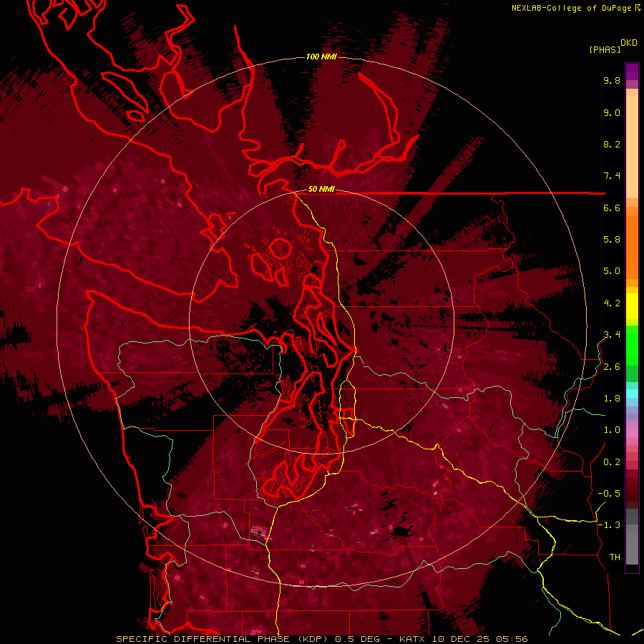Click the 9.8 value on the color scale

[612, 80]
